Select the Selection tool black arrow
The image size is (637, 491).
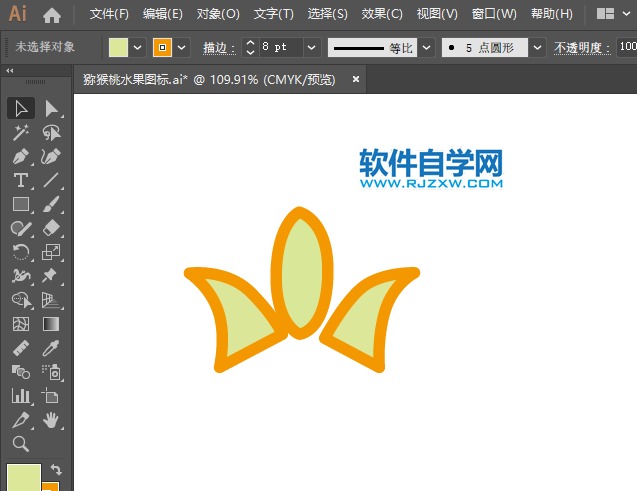(x=21, y=108)
